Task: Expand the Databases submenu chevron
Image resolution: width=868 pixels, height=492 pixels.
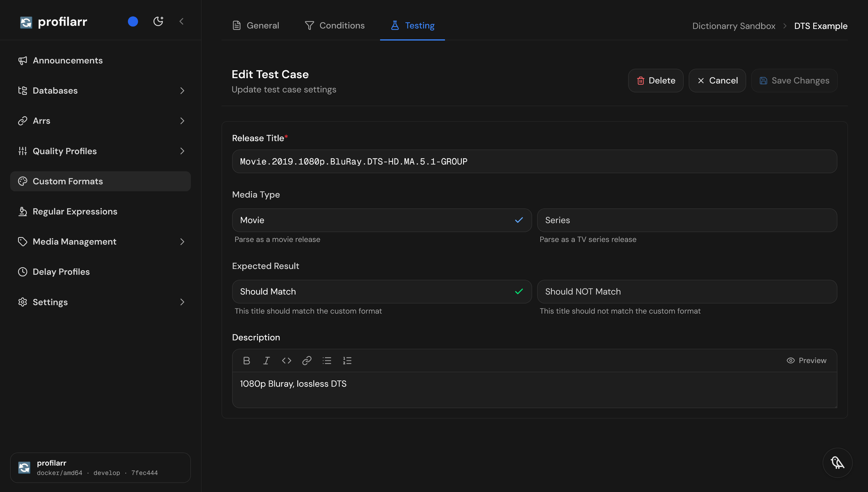Action: (182, 91)
